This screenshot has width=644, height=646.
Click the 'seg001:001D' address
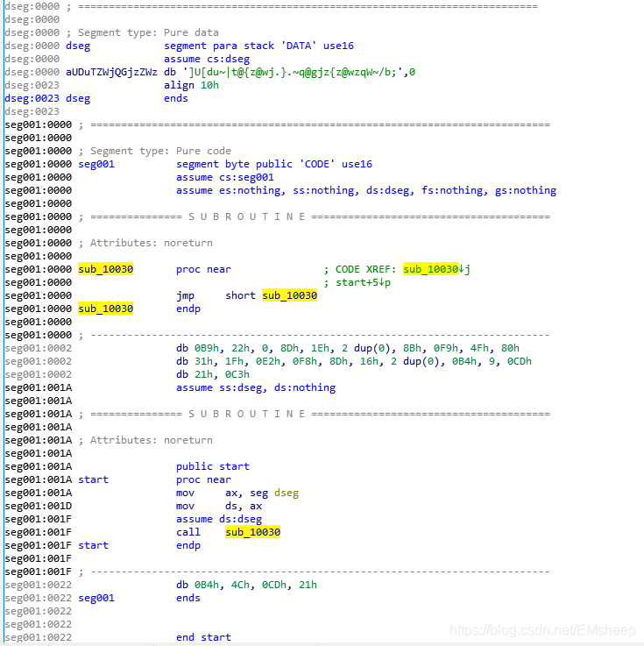pos(39,506)
